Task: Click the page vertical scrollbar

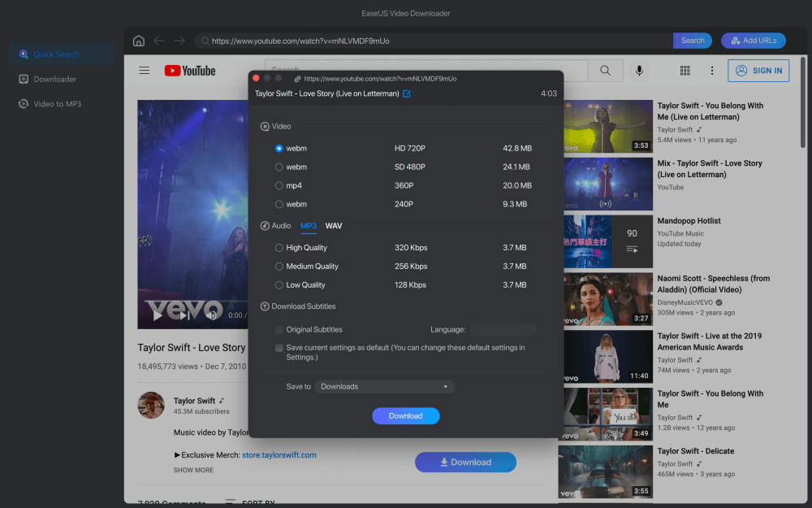Action: (803, 102)
